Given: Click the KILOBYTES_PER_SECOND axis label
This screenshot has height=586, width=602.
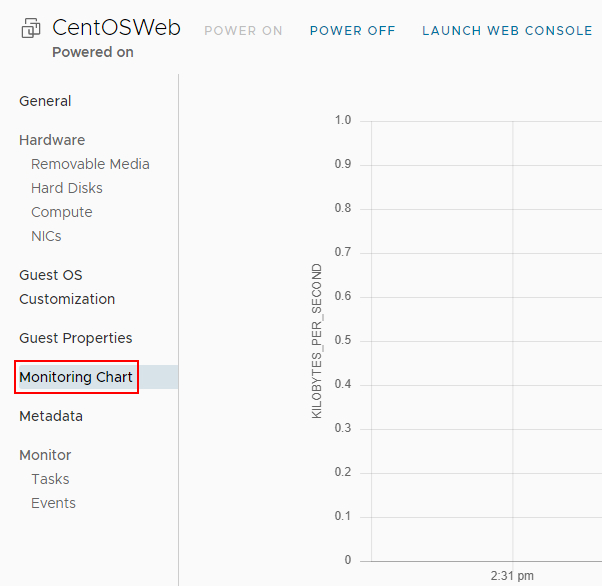Looking at the screenshot, I should coord(317,341).
